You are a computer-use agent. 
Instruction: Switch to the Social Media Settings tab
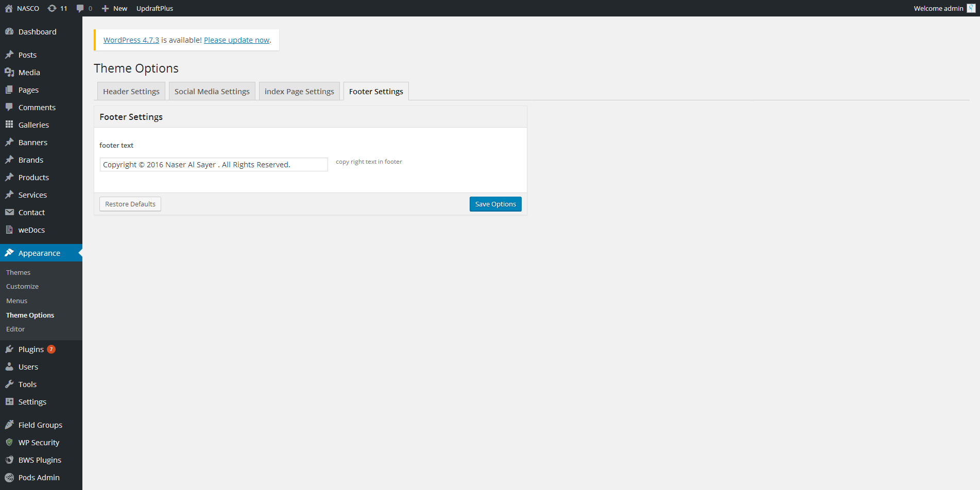[212, 91]
